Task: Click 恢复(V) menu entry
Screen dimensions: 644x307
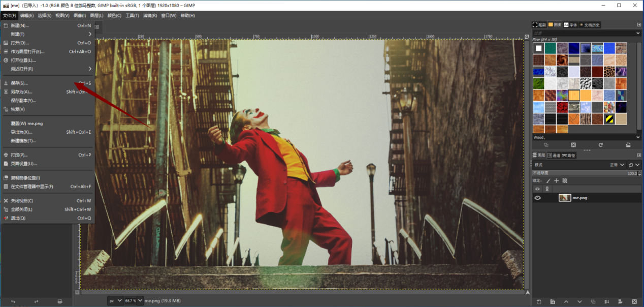Action: (x=47, y=109)
